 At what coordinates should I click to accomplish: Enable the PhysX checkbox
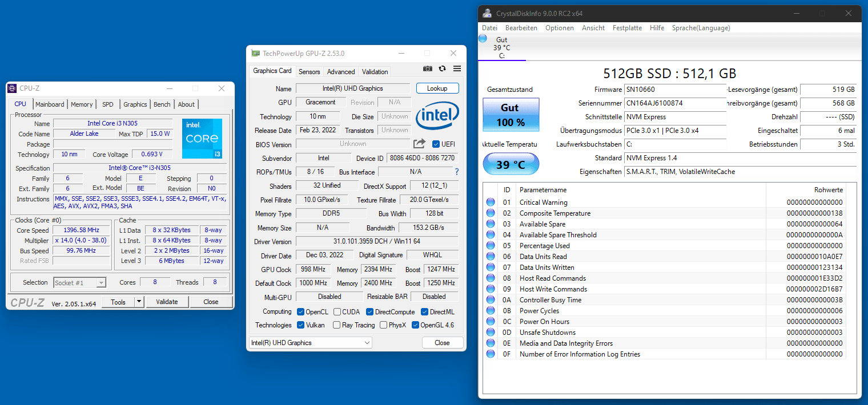pyautogui.click(x=383, y=325)
